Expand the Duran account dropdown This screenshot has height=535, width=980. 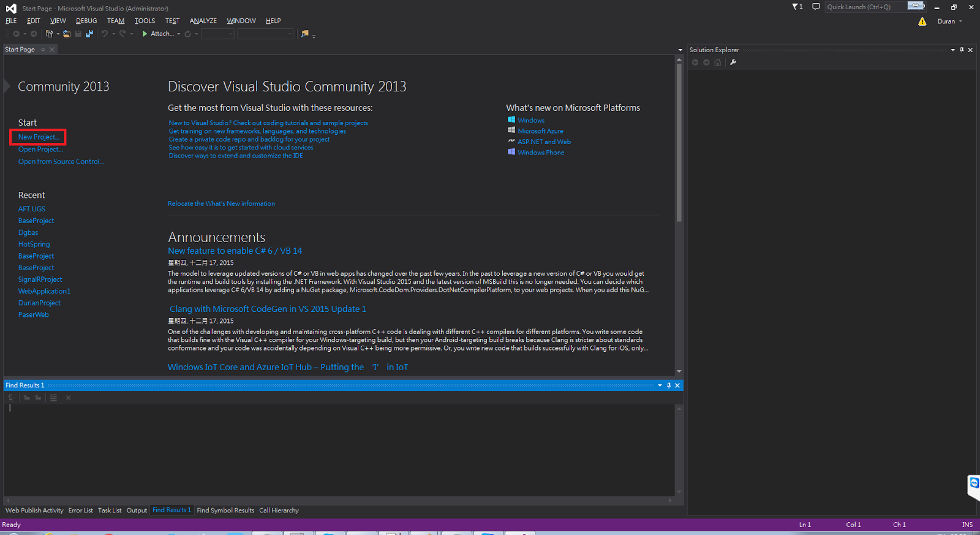coord(960,21)
